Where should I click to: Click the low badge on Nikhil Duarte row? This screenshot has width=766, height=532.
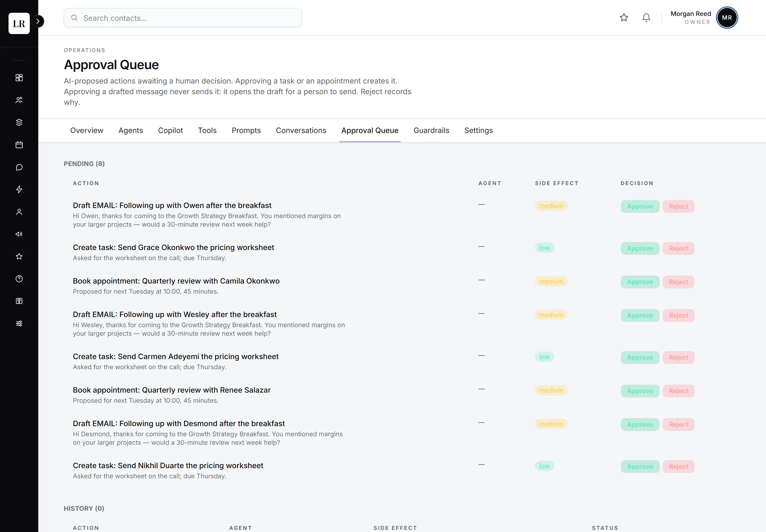544,466
